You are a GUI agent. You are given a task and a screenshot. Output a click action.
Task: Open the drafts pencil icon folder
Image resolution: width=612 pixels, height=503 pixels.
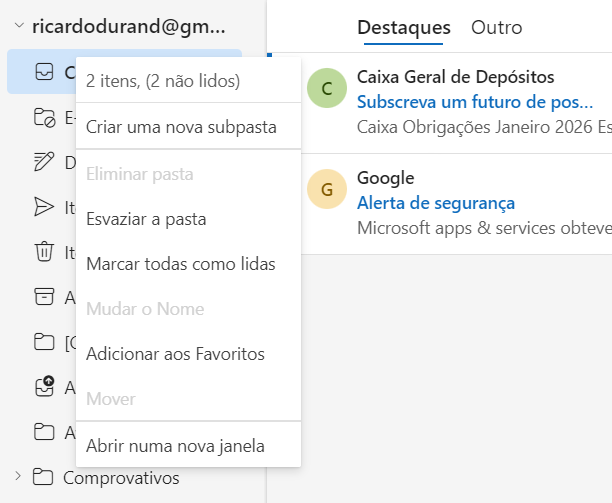[x=44, y=162]
